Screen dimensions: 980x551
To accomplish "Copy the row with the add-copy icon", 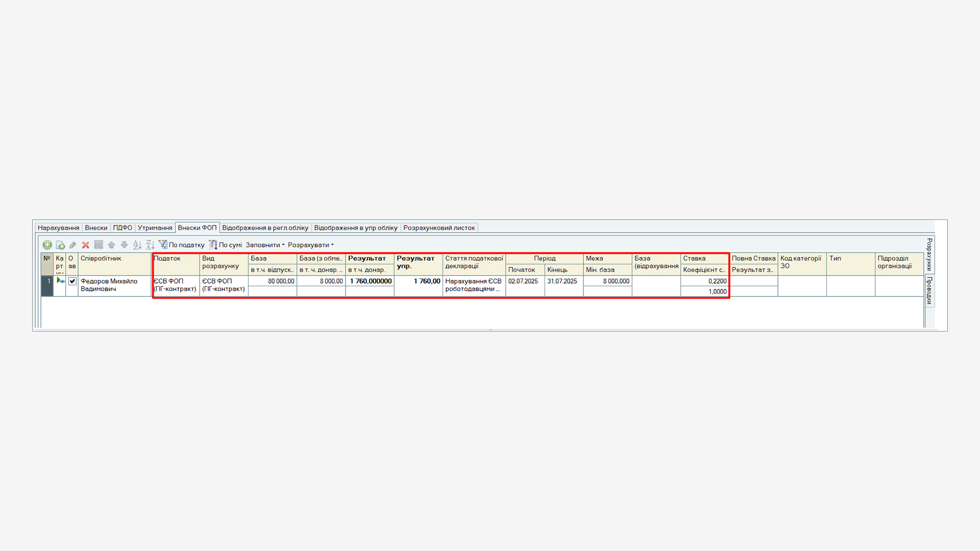I will (60, 245).
